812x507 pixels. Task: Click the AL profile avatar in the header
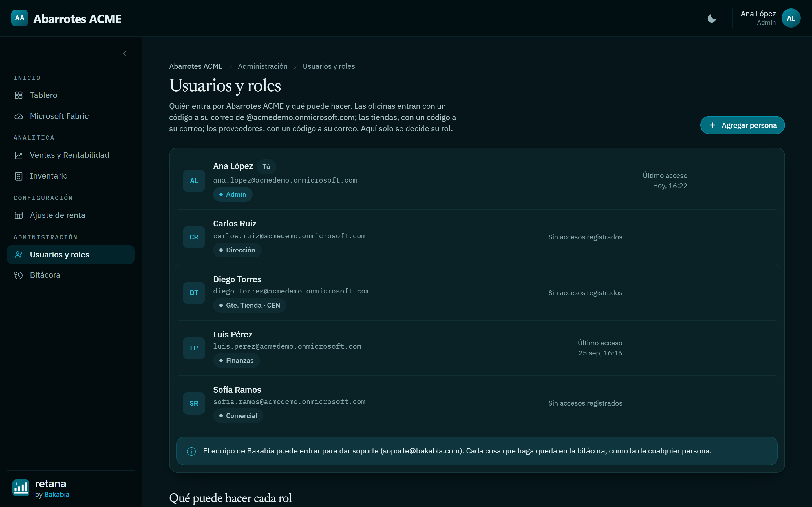(x=791, y=18)
